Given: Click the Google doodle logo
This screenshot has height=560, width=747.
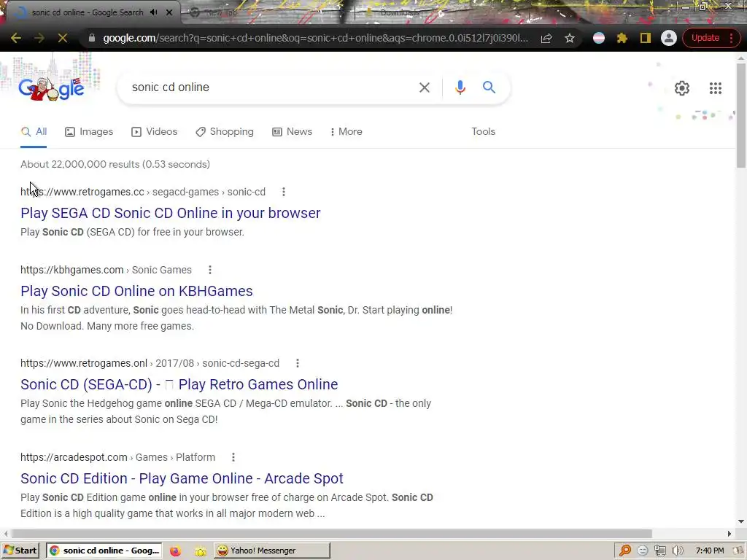Looking at the screenshot, I should pos(52,88).
